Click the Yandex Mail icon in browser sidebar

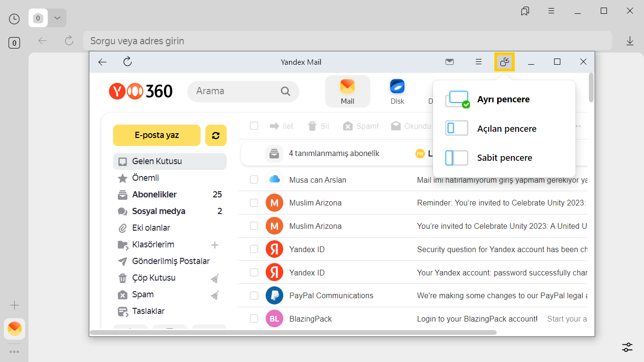point(14,328)
